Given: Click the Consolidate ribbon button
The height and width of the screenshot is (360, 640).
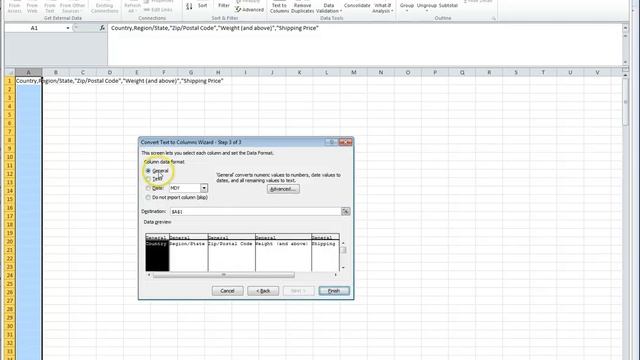Looking at the screenshot, I should tap(357, 5).
